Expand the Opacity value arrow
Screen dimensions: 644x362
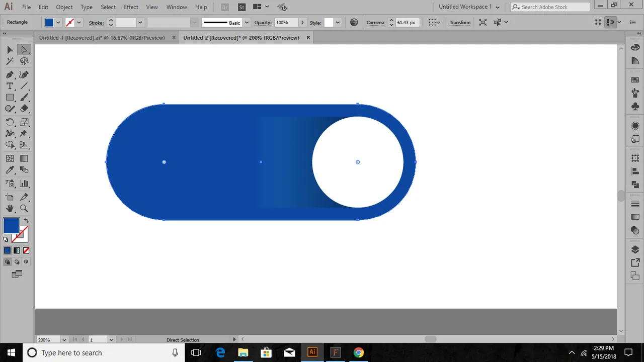pyautogui.click(x=302, y=23)
